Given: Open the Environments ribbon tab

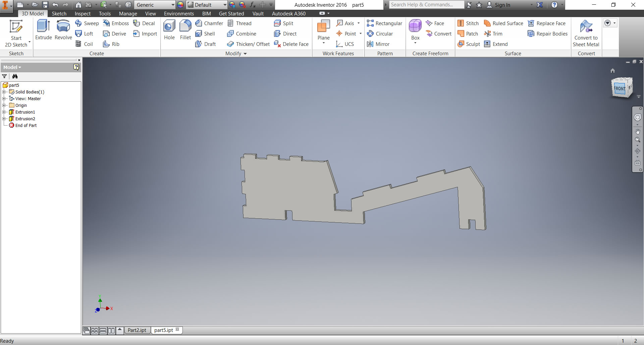Looking at the screenshot, I should (x=179, y=13).
